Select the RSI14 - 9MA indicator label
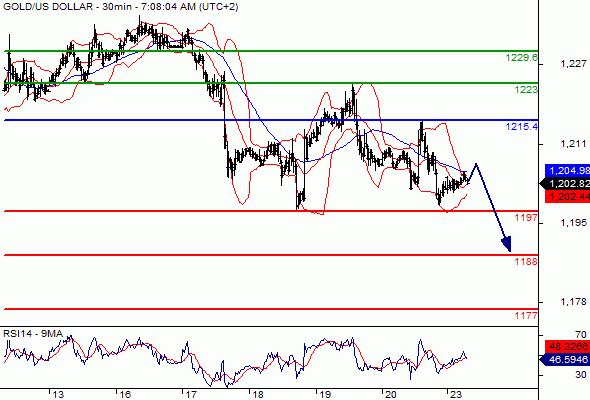Screen dimensions: 590x400 [33, 334]
